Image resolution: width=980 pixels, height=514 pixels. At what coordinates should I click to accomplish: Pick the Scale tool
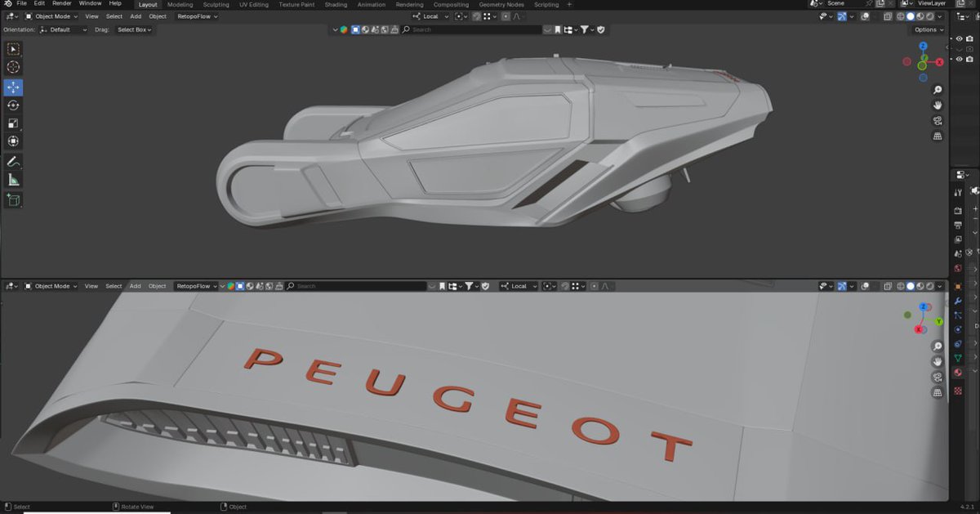(14, 123)
